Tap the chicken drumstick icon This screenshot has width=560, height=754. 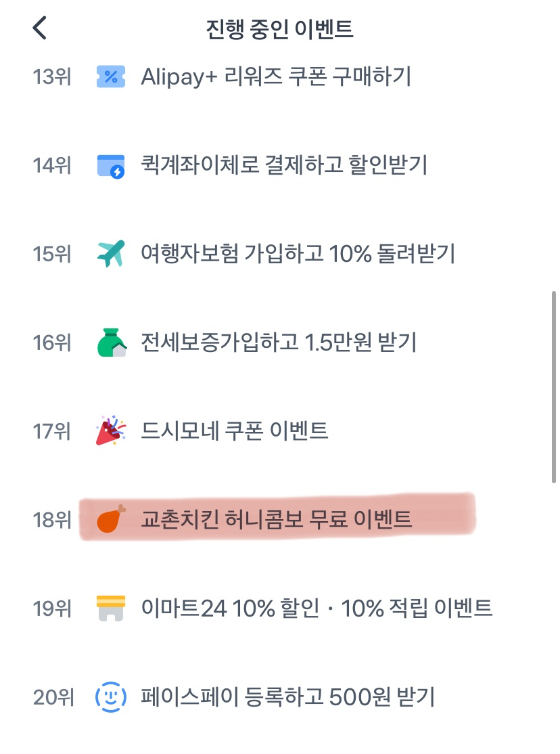click(111, 520)
